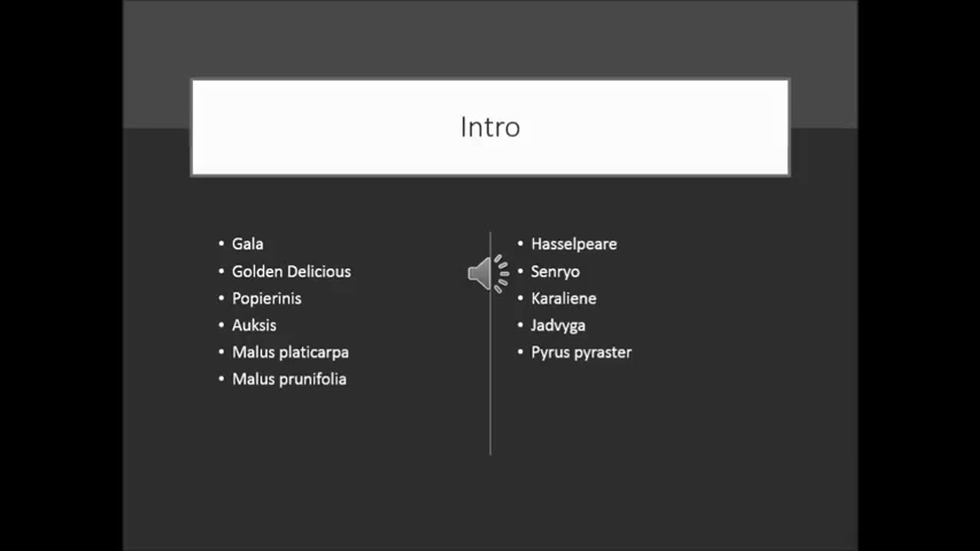Select the Jadvyga list item
The image size is (980, 551).
(558, 325)
